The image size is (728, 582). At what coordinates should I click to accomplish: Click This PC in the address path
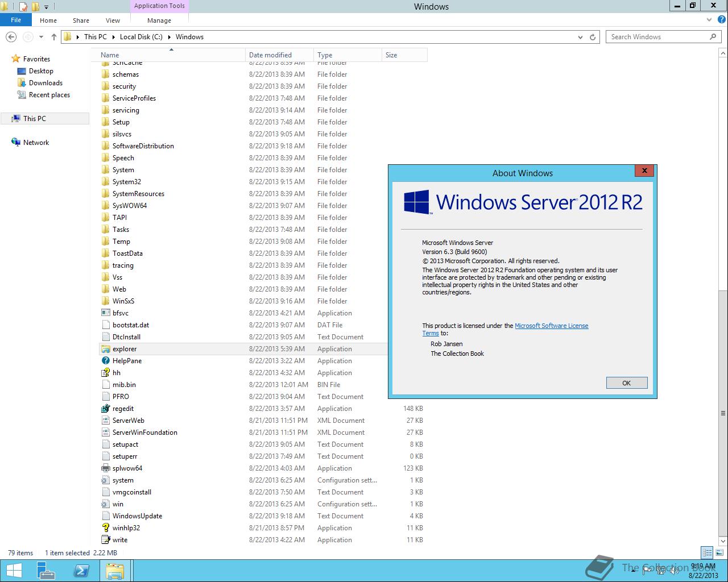click(95, 37)
